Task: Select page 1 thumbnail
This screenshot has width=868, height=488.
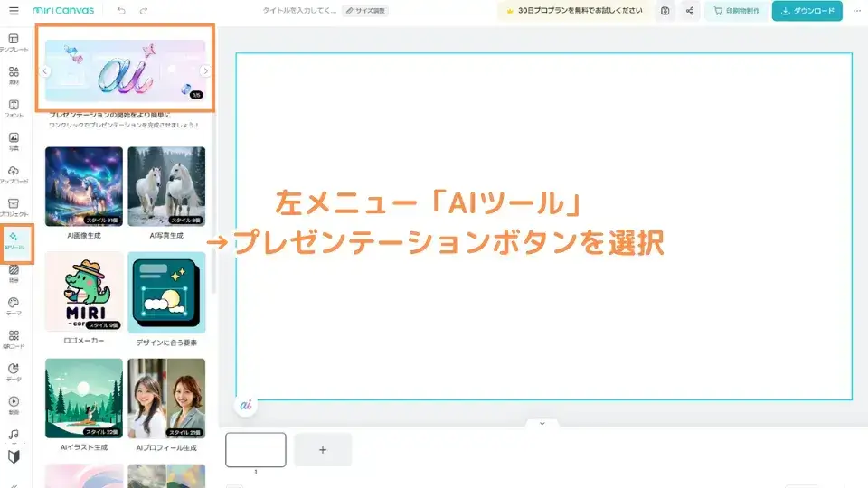Action: coord(256,450)
